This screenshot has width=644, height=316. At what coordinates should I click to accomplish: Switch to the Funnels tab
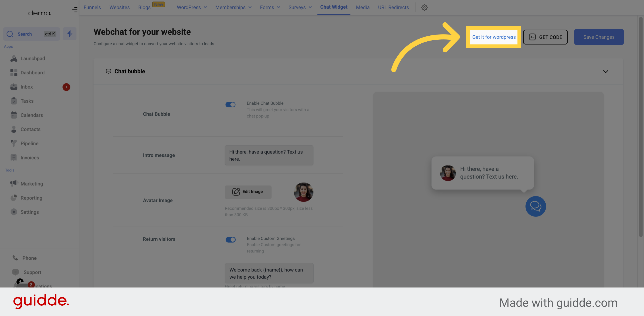tap(92, 8)
